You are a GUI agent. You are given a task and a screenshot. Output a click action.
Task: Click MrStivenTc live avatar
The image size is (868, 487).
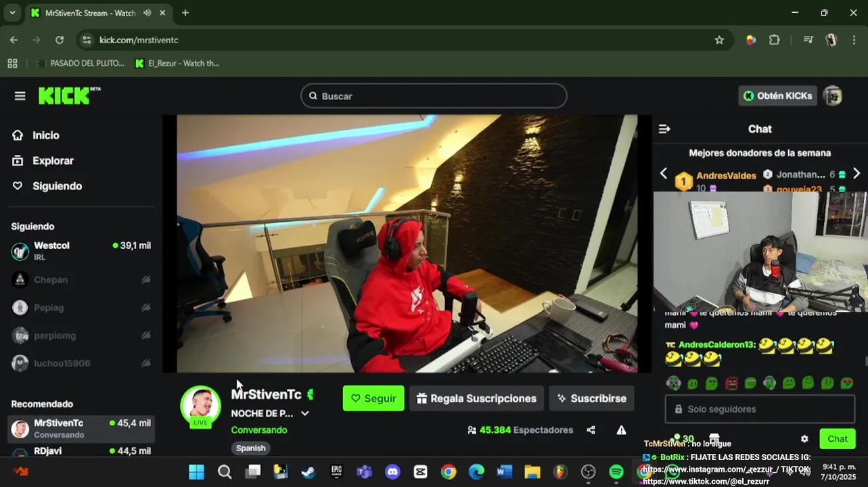click(x=200, y=407)
